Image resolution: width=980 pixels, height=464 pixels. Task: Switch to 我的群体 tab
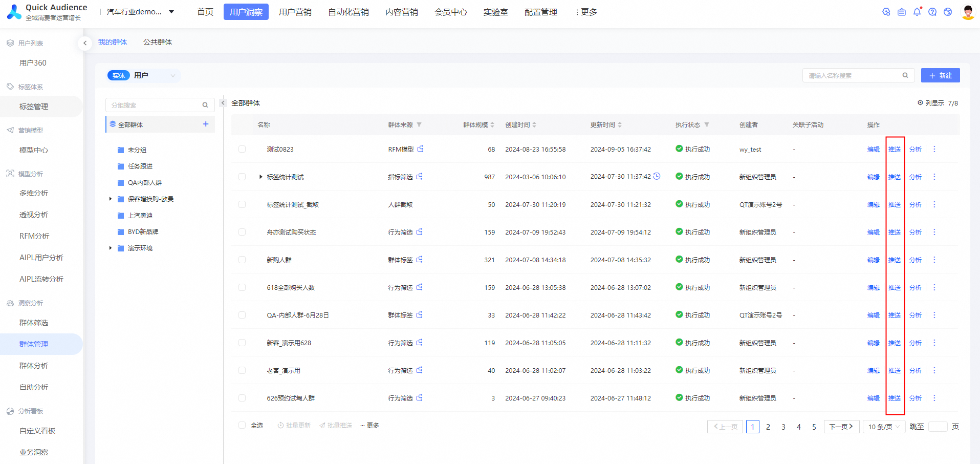click(x=113, y=42)
